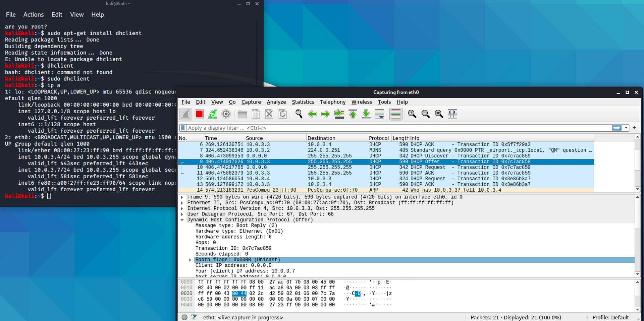Image resolution: width=644 pixels, height=321 pixels.
Task: Open the Telephony menu
Action: pyautogui.click(x=332, y=102)
